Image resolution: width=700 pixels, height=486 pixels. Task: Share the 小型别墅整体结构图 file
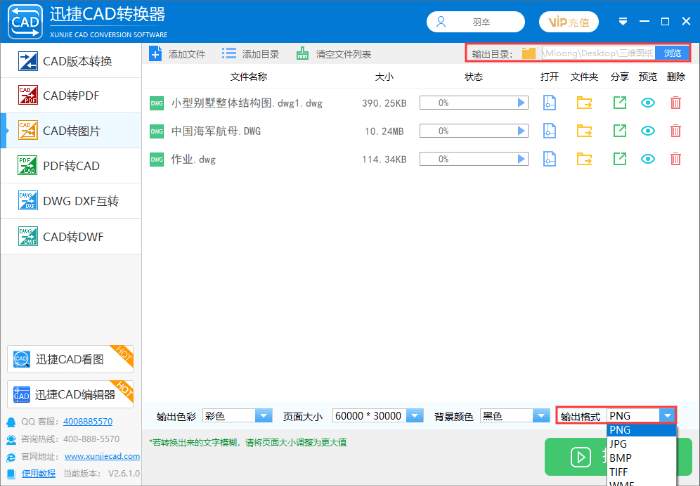coord(620,103)
